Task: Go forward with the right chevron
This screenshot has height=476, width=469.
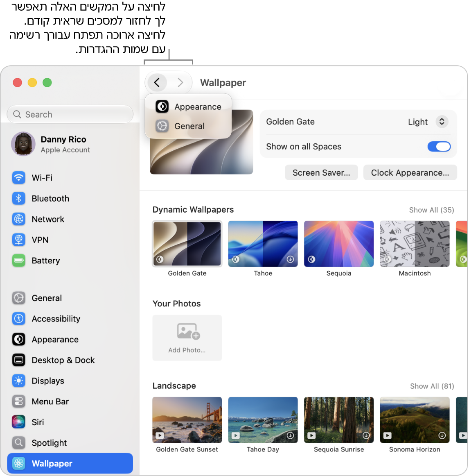Action: (x=180, y=82)
